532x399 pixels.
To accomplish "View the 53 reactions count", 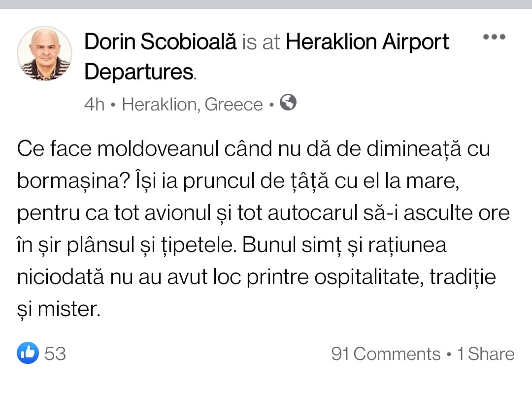I will pos(55,354).
